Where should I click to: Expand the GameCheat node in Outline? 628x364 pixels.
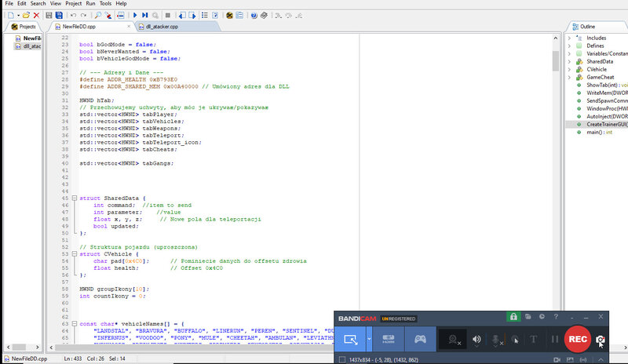(x=570, y=78)
